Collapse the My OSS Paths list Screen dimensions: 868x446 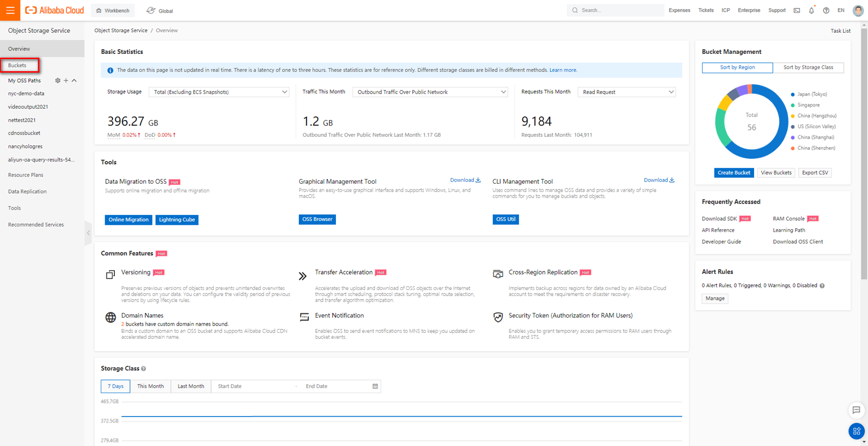point(74,81)
